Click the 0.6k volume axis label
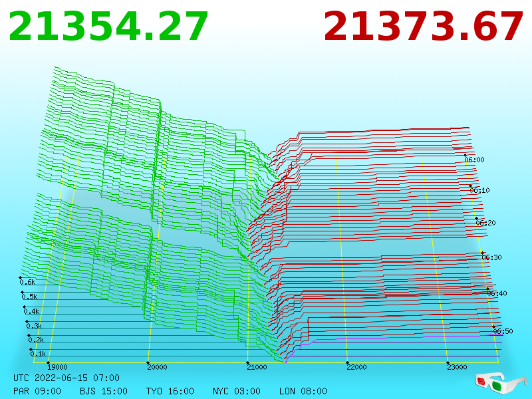 point(27,282)
